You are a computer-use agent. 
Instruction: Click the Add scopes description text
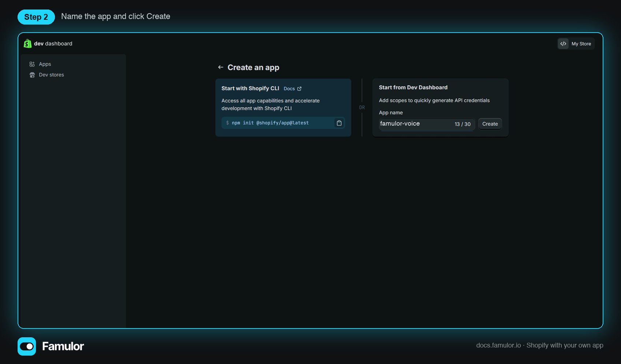pos(434,100)
